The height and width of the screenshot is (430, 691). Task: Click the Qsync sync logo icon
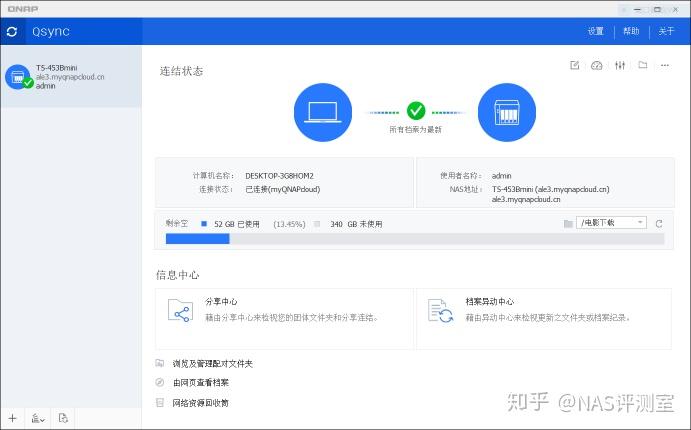pos(12,31)
